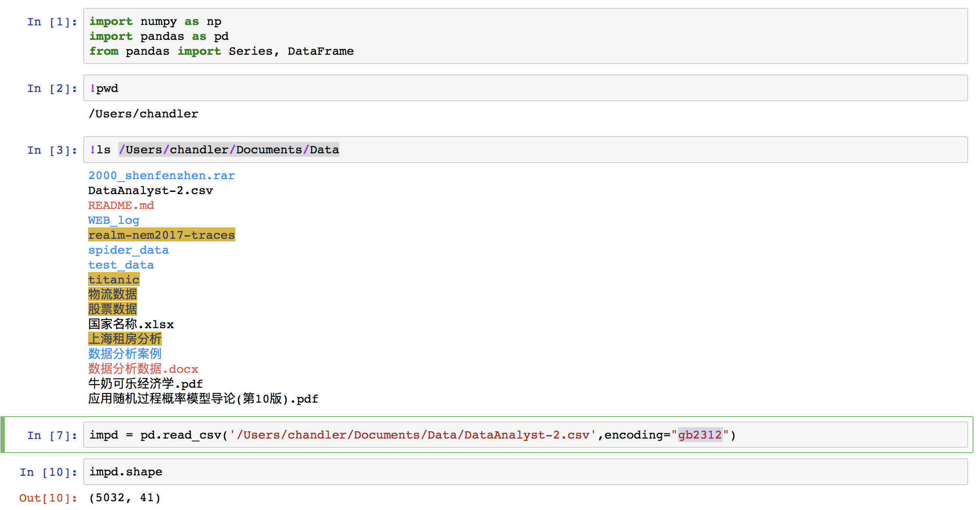The height and width of the screenshot is (510, 980).
Task: Click the pd.read_csv code cell
Action: (x=525, y=435)
